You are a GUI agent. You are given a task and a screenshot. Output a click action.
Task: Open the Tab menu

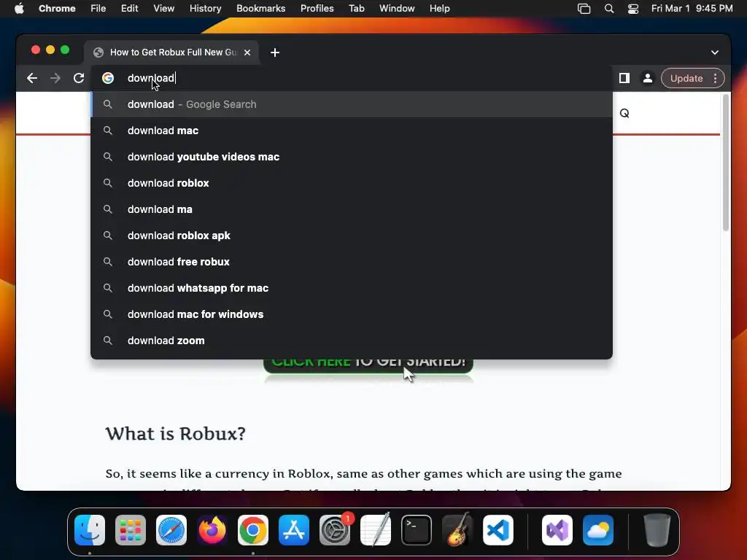coord(356,9)
